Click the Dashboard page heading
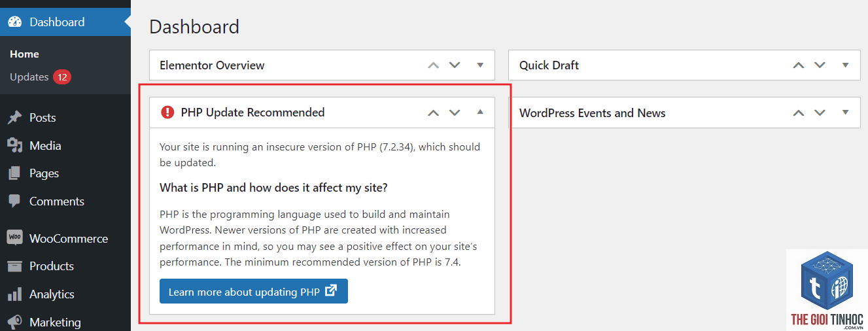This screenshot has width=868, height=331. tap(194, 27)
